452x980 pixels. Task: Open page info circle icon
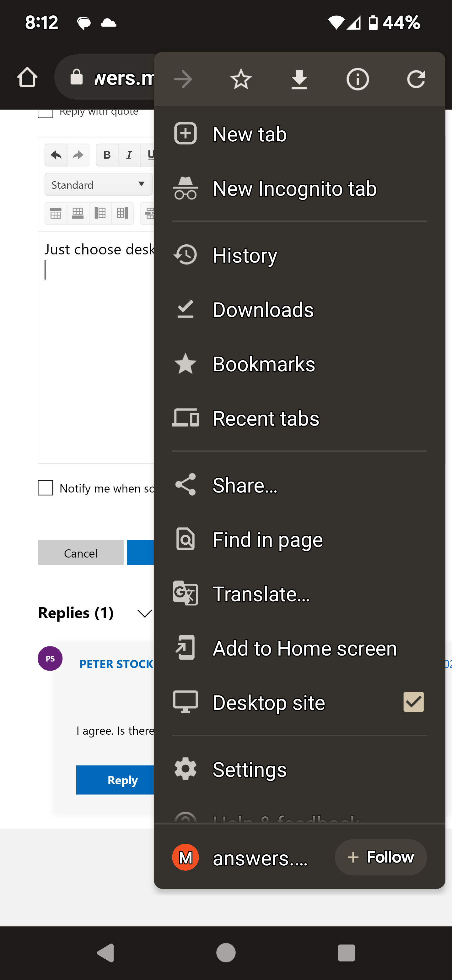[x=358, y=79]
